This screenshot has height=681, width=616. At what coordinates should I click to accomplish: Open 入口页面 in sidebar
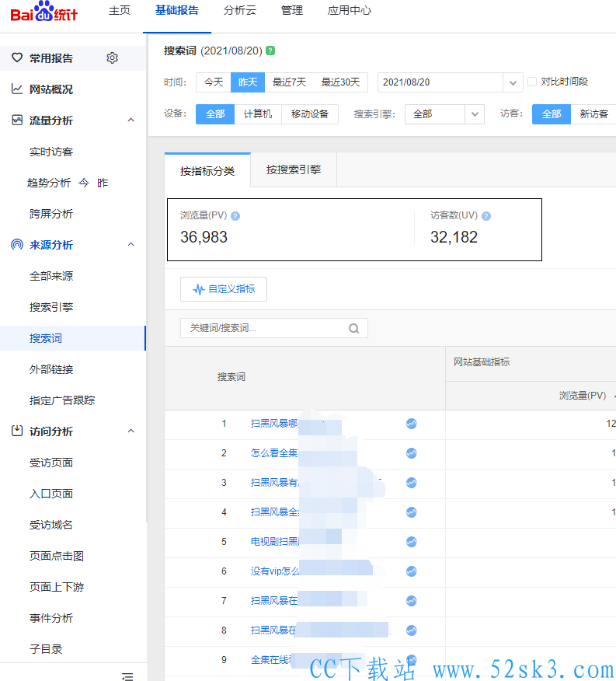(51, 494)
